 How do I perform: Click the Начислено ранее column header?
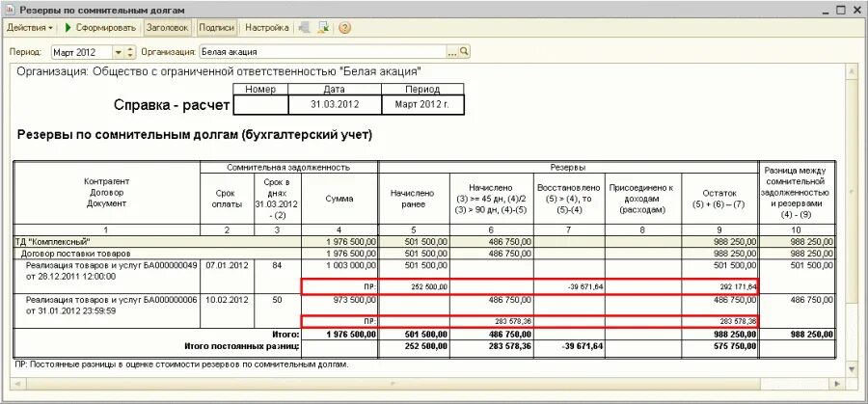point(414,199)
